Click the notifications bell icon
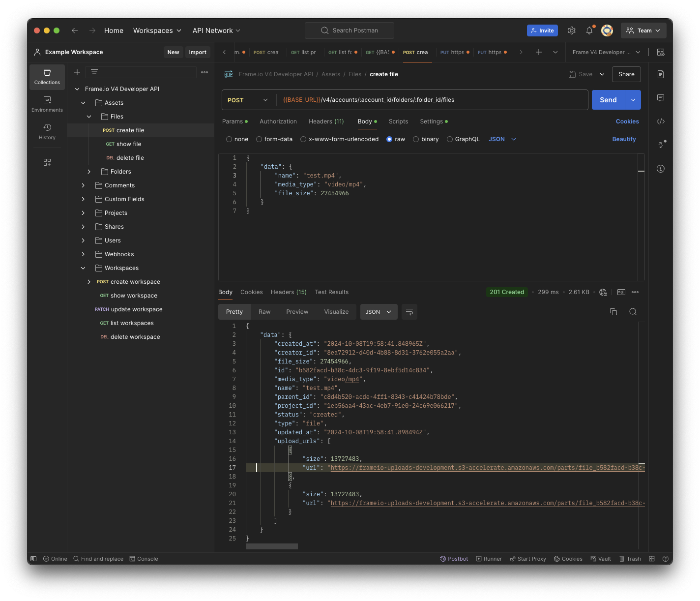Viewport: 700px width, 601px height. 589,30
